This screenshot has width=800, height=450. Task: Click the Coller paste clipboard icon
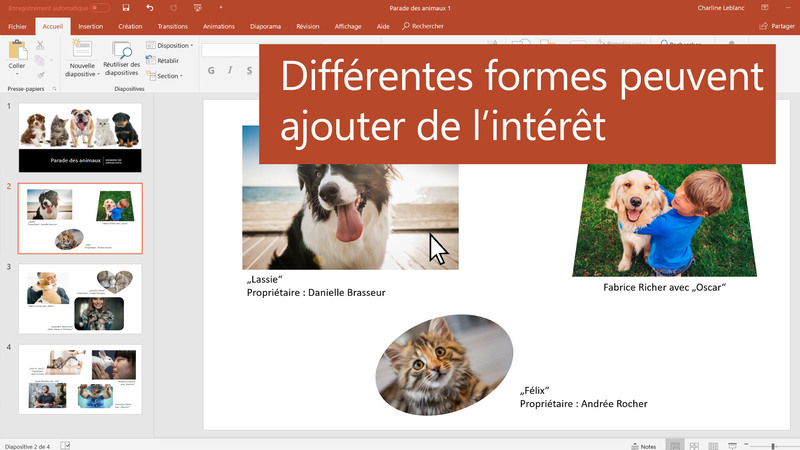click(17, 52)
